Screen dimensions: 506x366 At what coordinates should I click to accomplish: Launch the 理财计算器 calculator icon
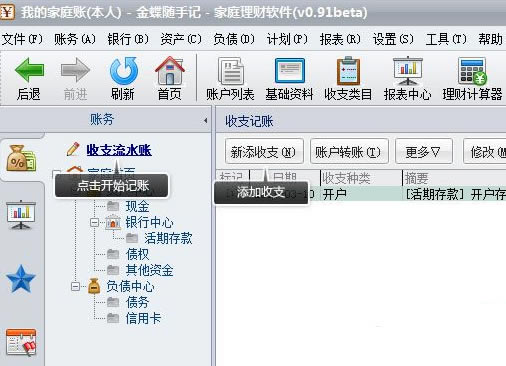coord(472,71)
